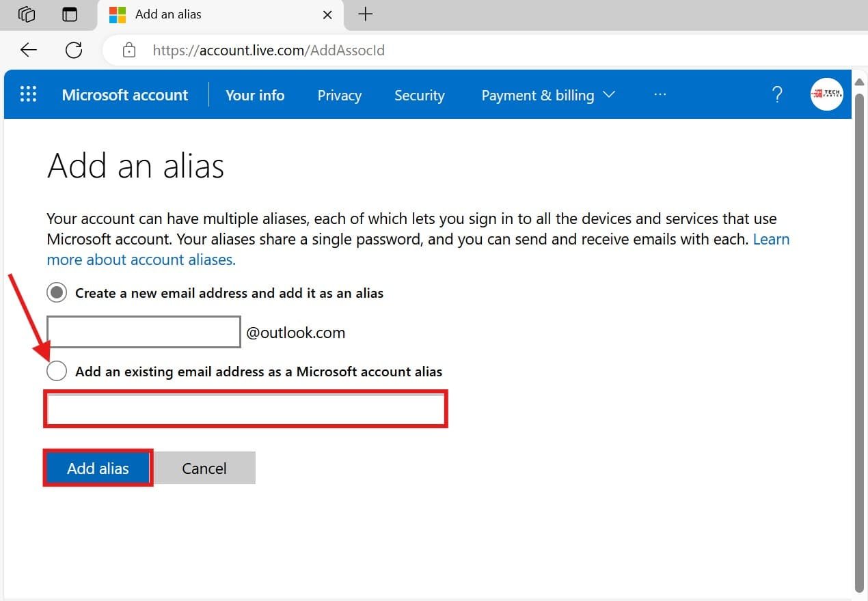Open the profile avatar menu

tap(826, 95)
